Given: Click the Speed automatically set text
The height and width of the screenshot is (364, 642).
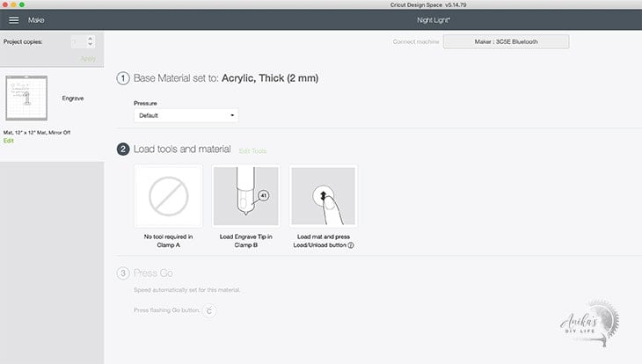Looking at the screenshot, I should click(x=186, y=290).
